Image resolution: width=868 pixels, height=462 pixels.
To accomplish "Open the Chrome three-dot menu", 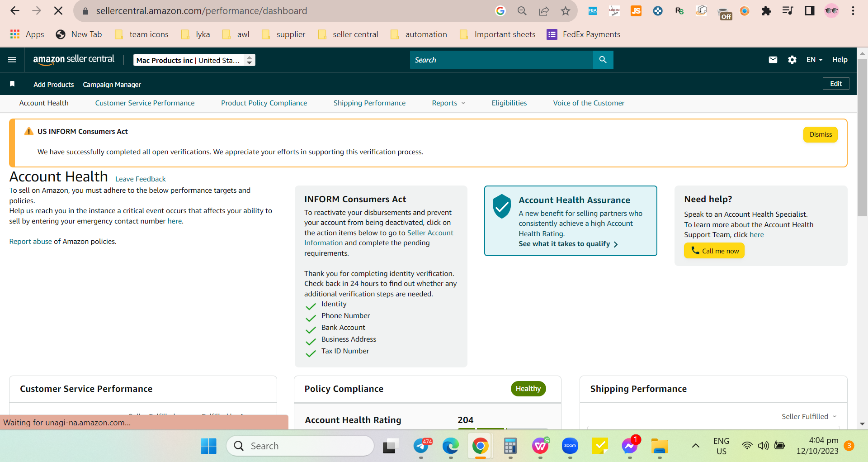I will pos(853,11).
